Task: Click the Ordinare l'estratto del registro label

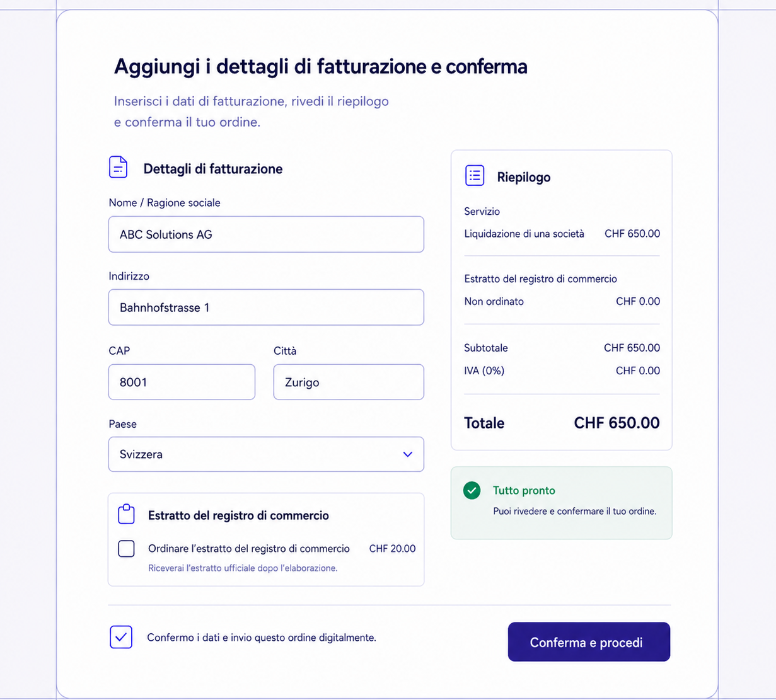Action: pos(249,549)
